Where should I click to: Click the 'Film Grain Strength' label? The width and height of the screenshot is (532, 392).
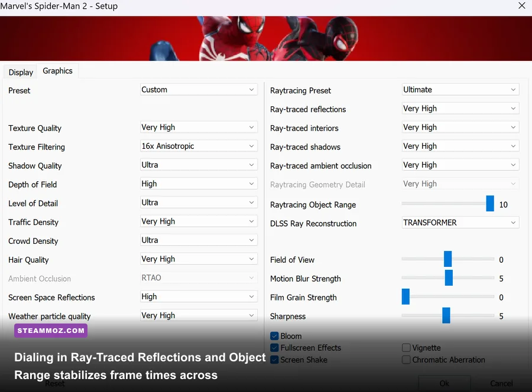click(303, 298)
